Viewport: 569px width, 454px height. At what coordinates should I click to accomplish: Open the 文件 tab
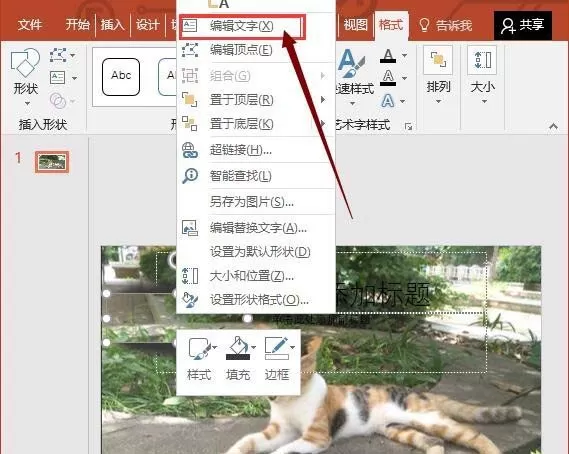pyautogui.click(x=30, y=25)
